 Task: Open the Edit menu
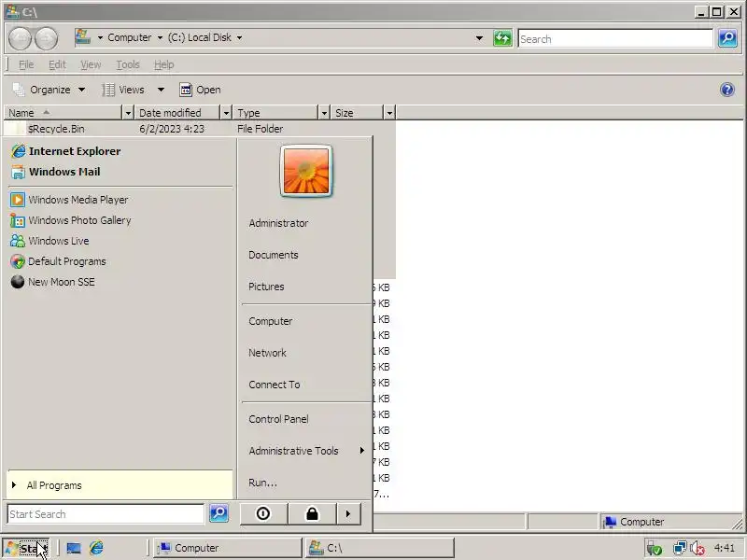click(x=57, y=64)
